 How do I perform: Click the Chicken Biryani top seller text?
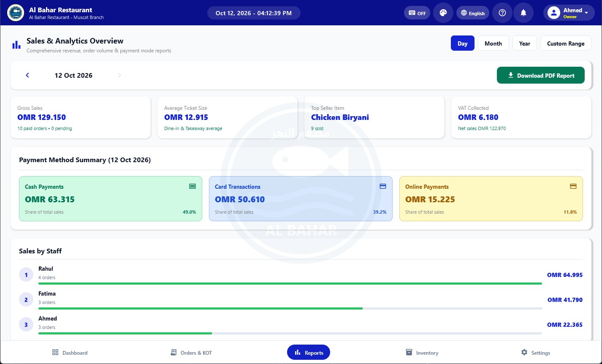pos(340,117)
